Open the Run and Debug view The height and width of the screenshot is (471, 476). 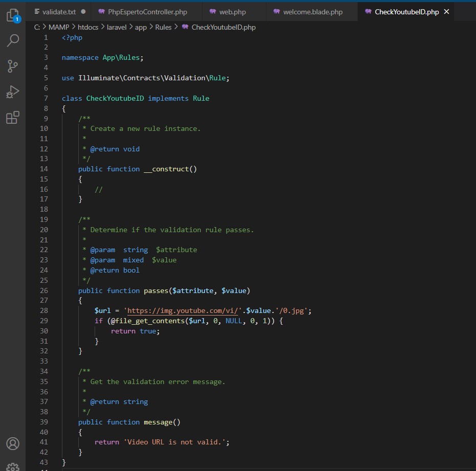tap(13, 92)
